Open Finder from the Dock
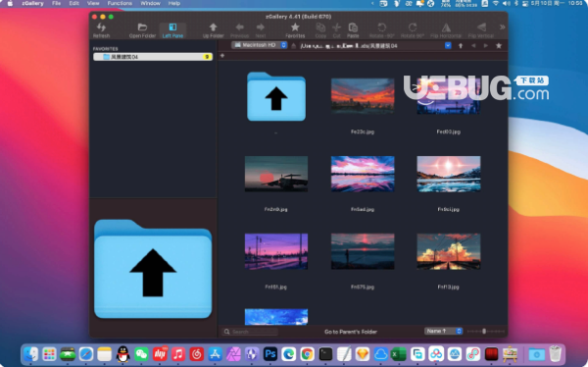 click(30, 354)
